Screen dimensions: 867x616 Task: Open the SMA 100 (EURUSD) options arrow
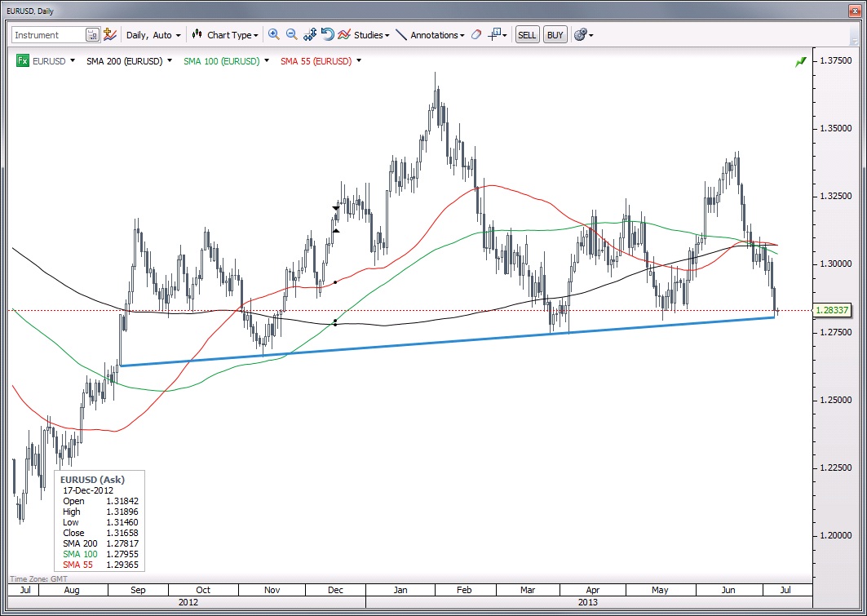pyautogui.click(x=266, y=61)
